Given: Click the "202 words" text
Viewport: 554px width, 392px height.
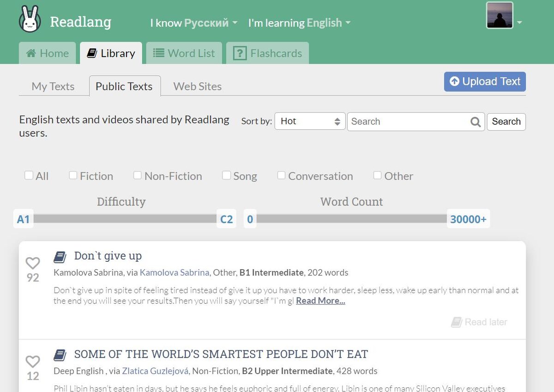Looking at the screenshot, I should [328, 272].
